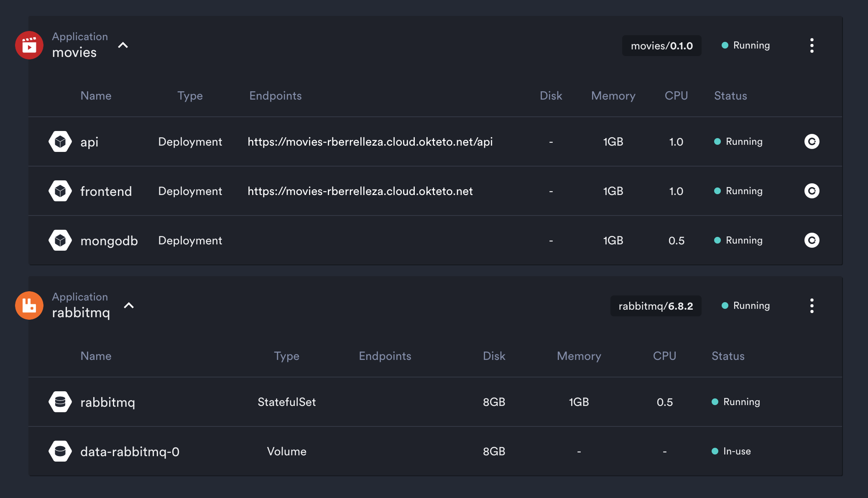Screen dimensions: 868x498
Task: Click StatefulSet type cell
Action: [287, 402]
